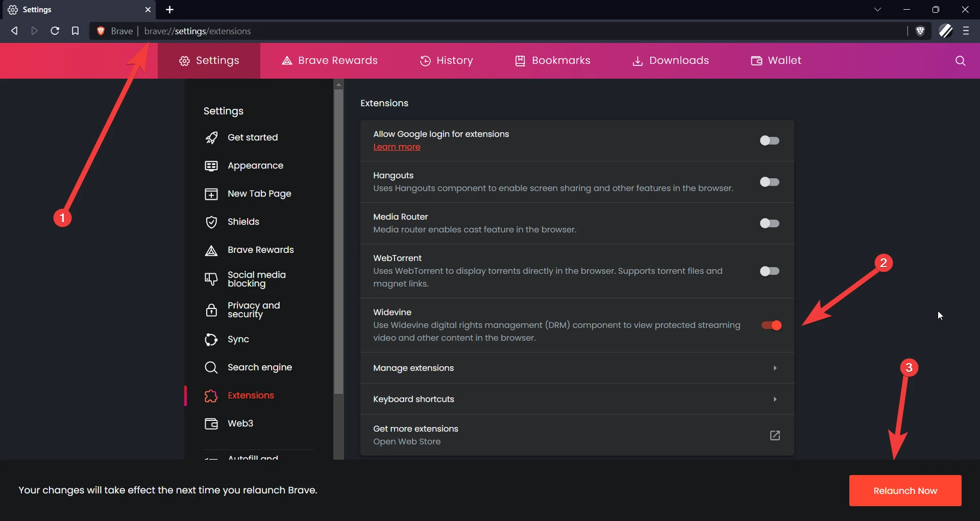Viewport: 980px width, 521px height.
Task: Open the Brave hamburger menu
Action: 966,31
